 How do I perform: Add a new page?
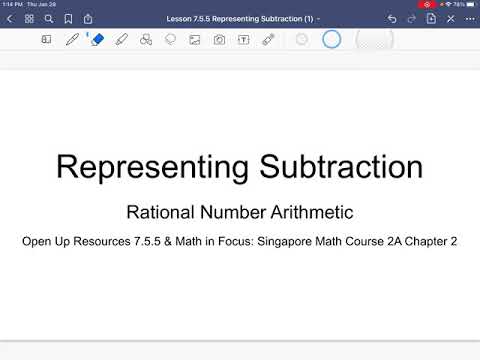(x=431, y=19)
